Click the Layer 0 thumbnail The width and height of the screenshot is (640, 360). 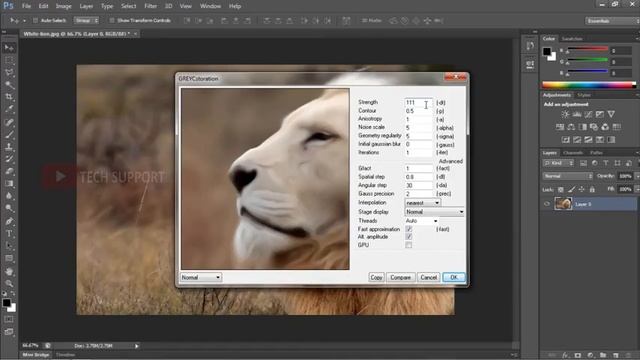(x=563, y=204)
